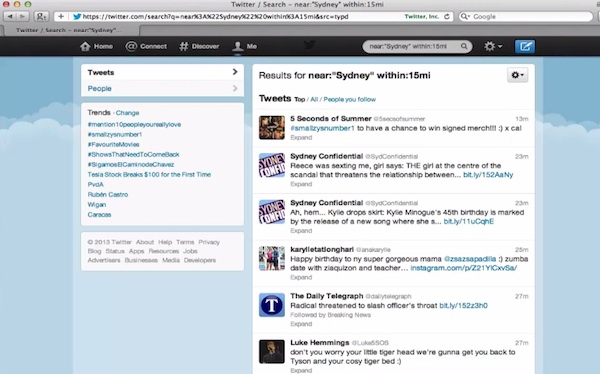
Task: Open bit.ly/11uCqhE link
Action: [x=469, y=222]
